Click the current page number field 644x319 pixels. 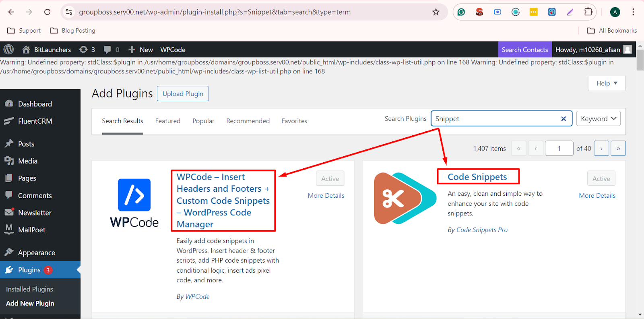coord(559,148)
